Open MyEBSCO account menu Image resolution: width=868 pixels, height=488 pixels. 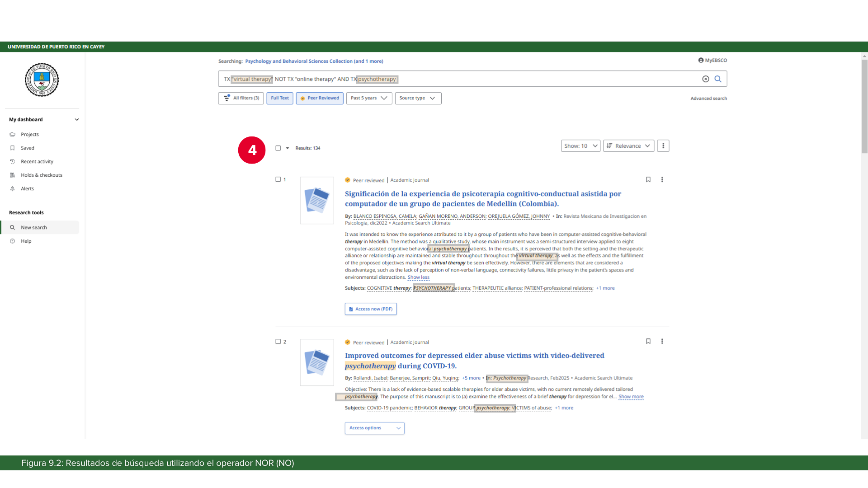click(x=712, y=60)
